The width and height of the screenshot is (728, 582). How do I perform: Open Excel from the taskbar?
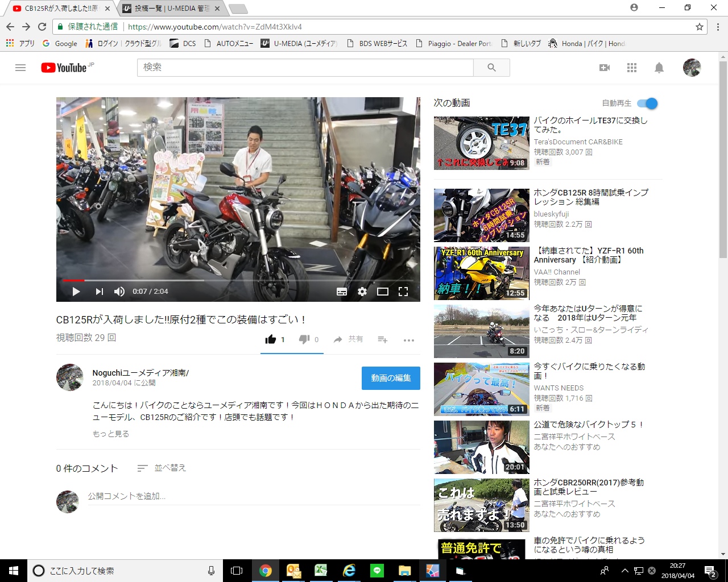321,571
